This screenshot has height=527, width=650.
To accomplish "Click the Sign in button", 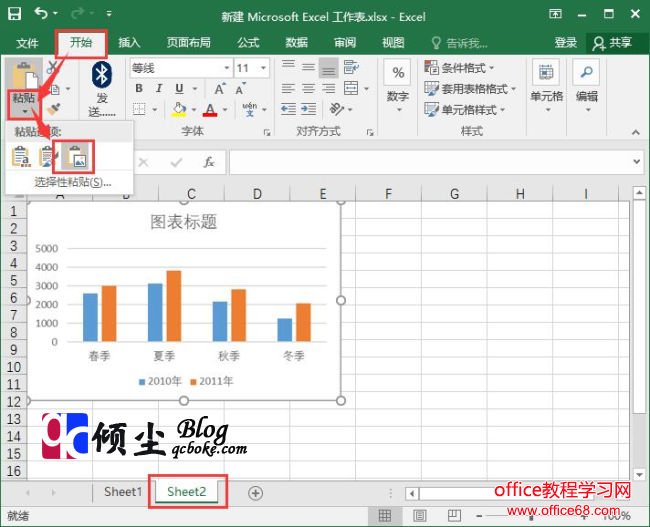I will (565, 43).
